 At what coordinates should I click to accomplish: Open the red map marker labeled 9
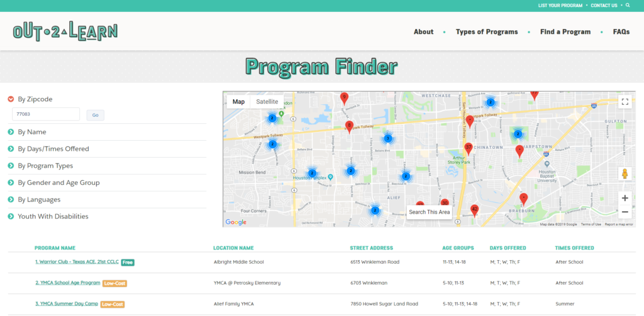[344, 99]
